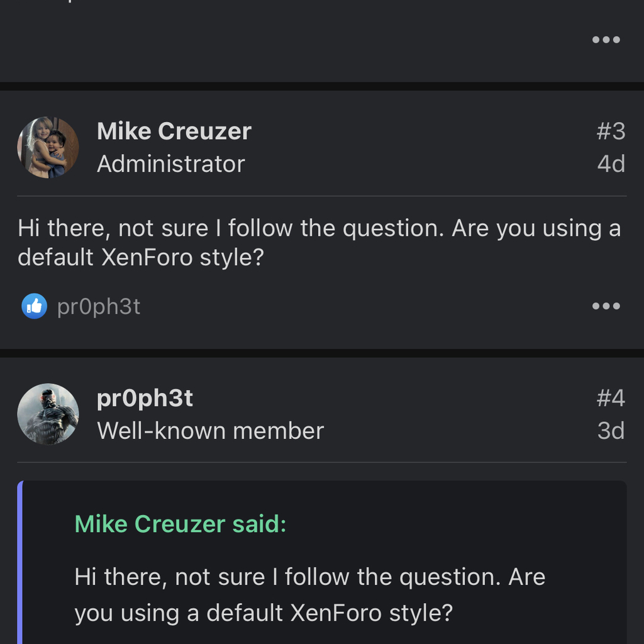Click the Administrator title under Mike Creuzer
Screen dimensions: 644x644
coord(171,164)
